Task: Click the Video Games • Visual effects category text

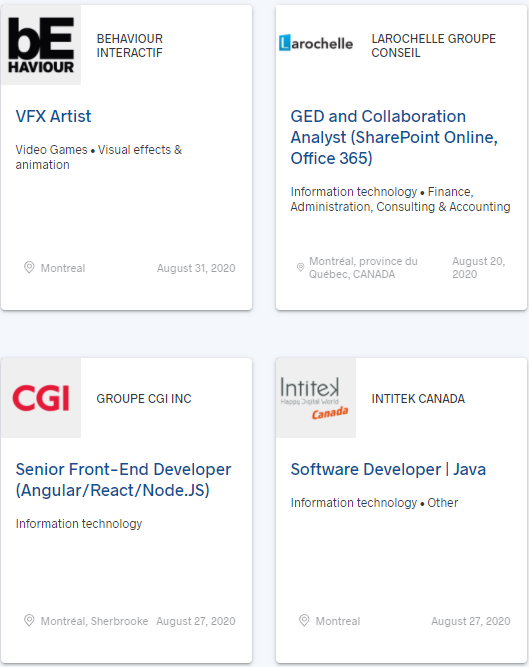Action: 99,157
